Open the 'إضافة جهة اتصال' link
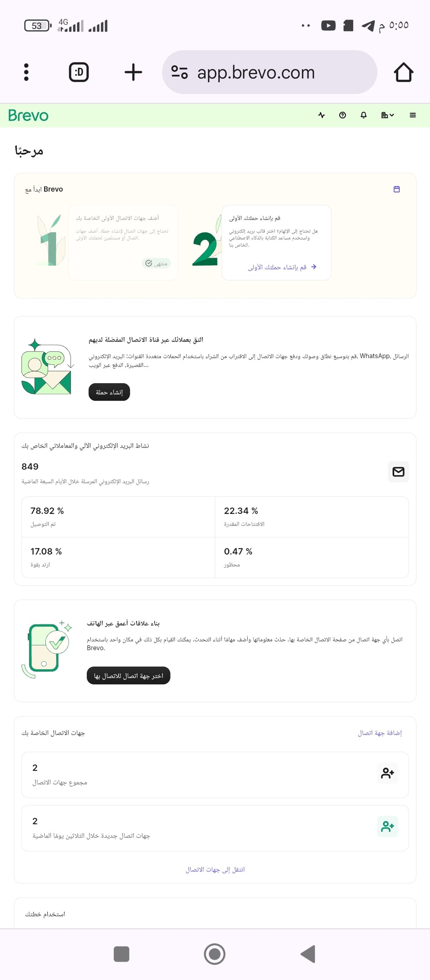The height and width of the screenshot is (980, 430). (380, 733)
